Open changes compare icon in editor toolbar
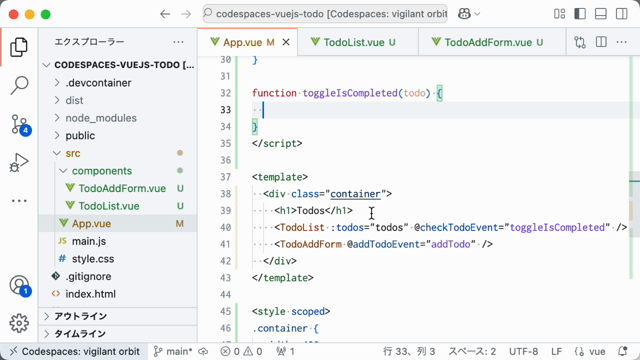Image resolution: width=640 pixels, height=360 pixels. point(580,42)
